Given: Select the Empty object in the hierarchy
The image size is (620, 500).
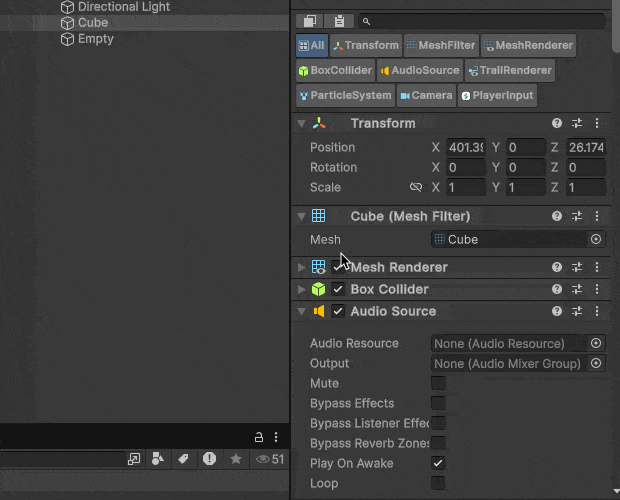Looking at the screenshot, I should click(x=95, y=39).
